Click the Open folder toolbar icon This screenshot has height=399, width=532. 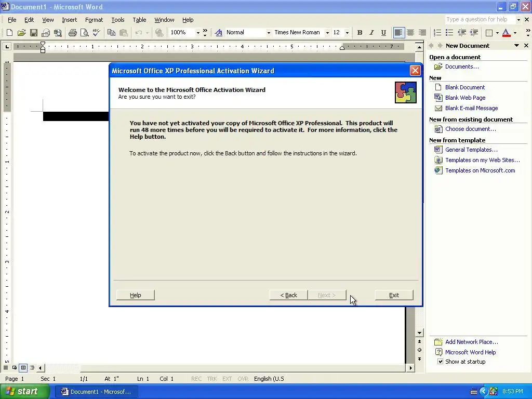click(22, 33)
